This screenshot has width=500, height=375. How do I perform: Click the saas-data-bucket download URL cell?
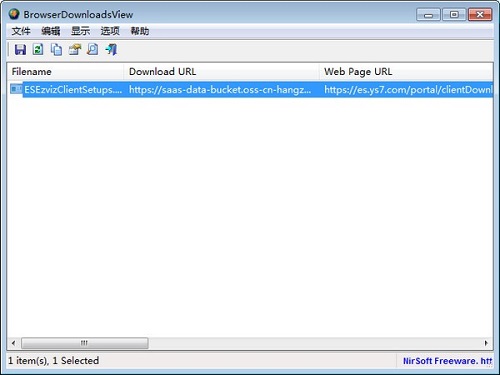(x=220, y=89)
